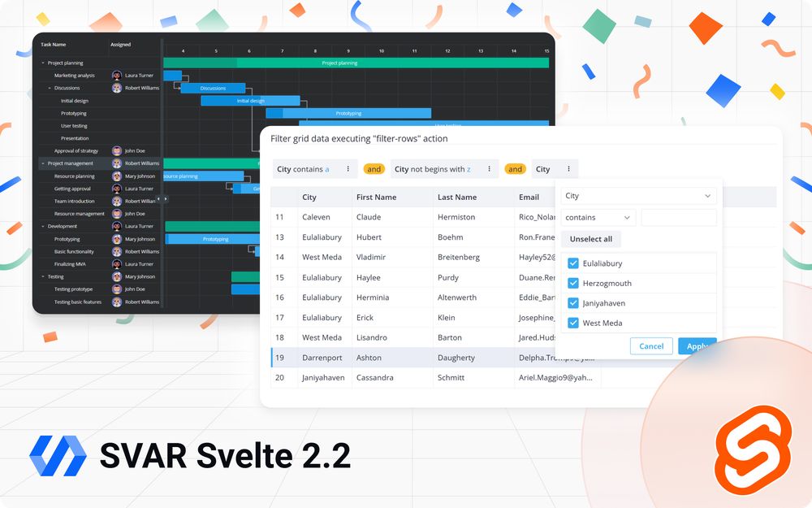Collapse the Project management task group

(43, 163)
